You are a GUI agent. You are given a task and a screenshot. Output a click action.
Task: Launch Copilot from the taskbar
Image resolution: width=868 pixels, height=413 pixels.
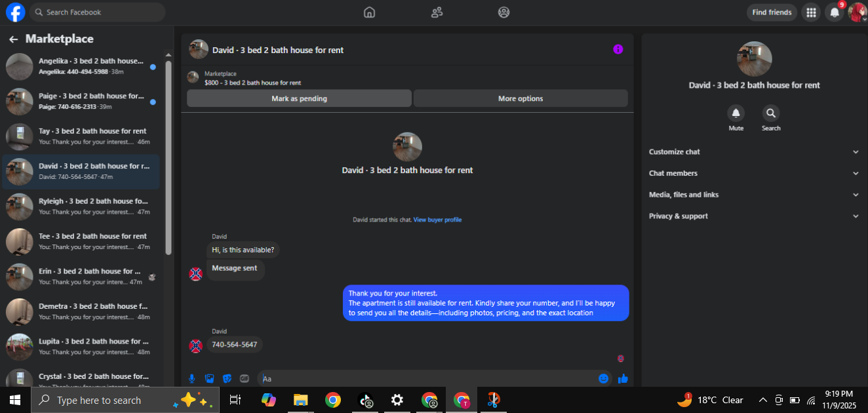pos(269,400)
